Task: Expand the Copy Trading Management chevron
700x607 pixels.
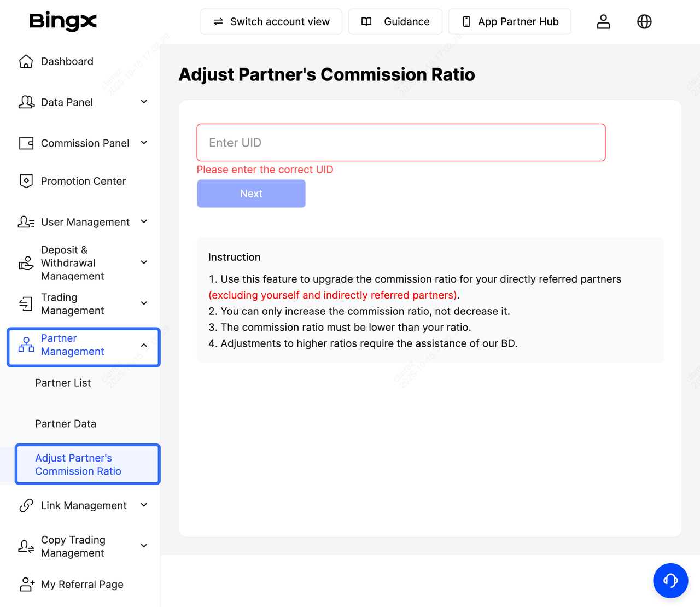Action: [x=144, y=546]
